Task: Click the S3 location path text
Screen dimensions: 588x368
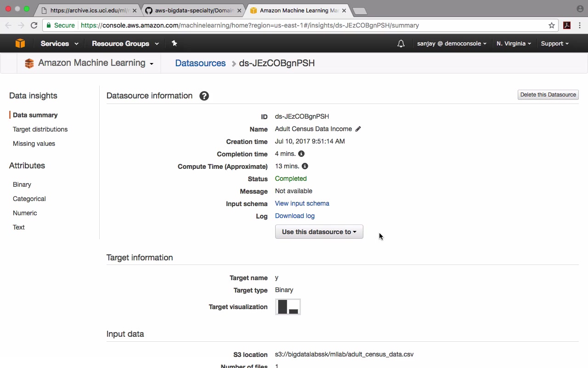Action: 344,354
